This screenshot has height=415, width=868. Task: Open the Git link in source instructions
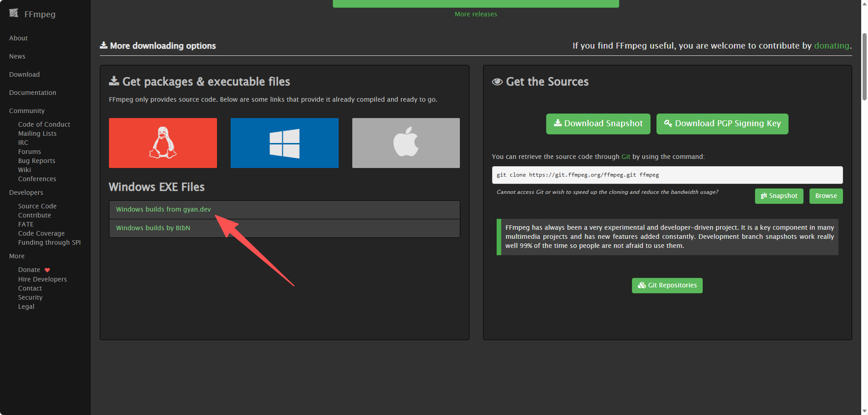pyautogui.click(x=626, y=157)
